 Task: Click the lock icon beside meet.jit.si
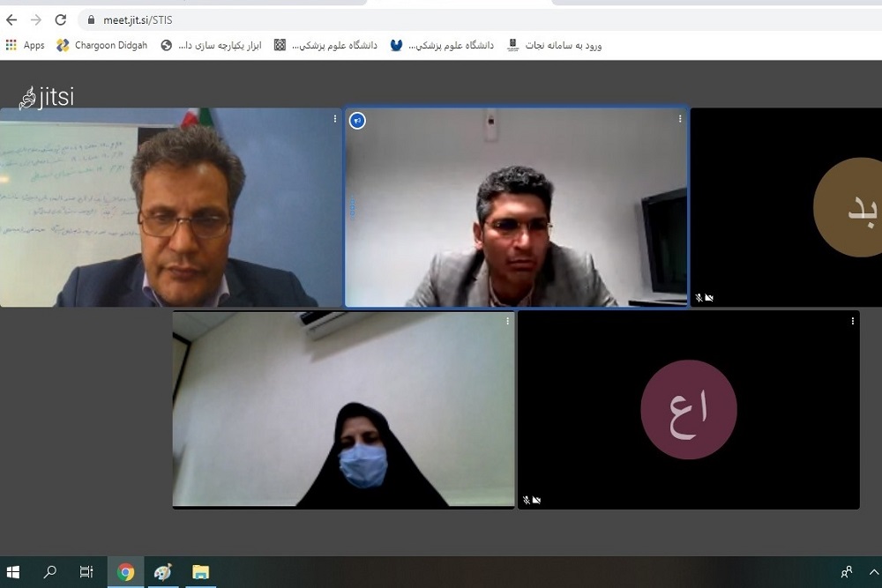point(90,19)
